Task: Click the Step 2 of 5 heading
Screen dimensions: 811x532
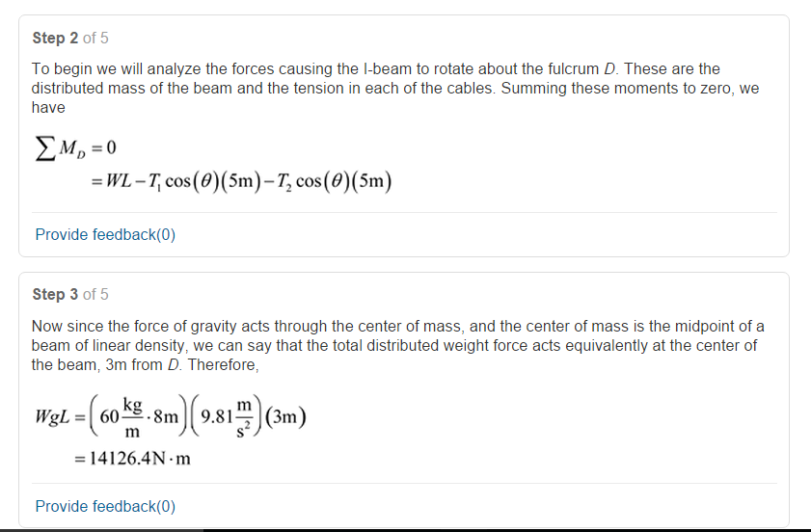Action: (x=70, y=38)
